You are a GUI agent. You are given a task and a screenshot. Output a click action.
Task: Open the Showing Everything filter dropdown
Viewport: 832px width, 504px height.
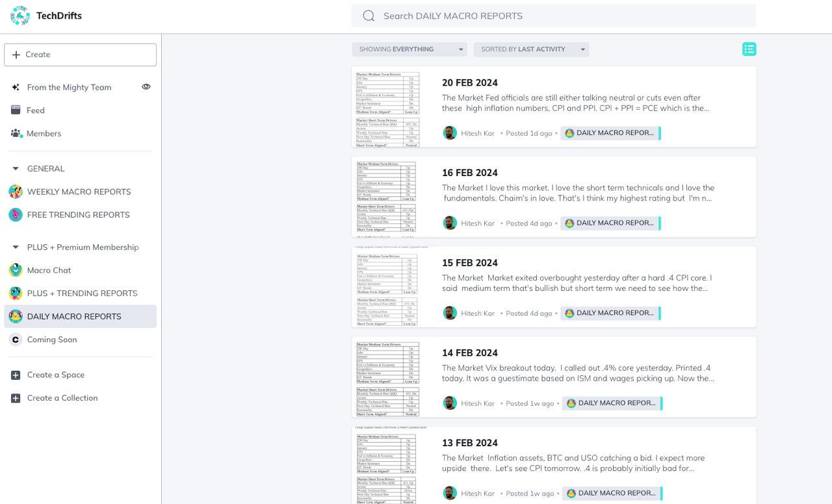pyautogui.click(x=409, y=49)
